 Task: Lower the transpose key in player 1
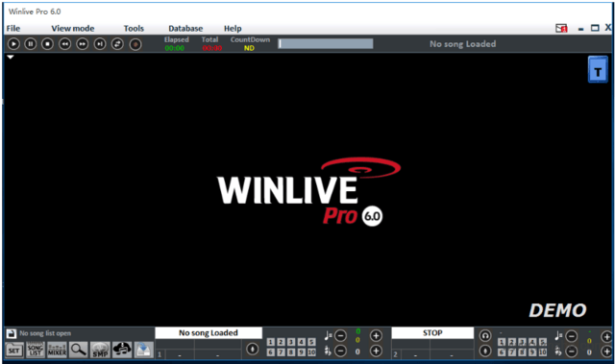pos(340,351)
